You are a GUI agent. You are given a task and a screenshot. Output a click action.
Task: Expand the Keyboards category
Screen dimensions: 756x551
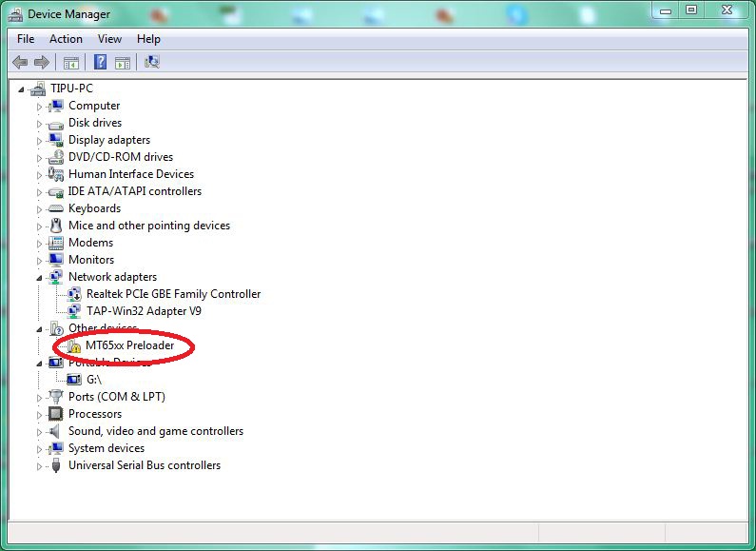(x=39, y=209)
